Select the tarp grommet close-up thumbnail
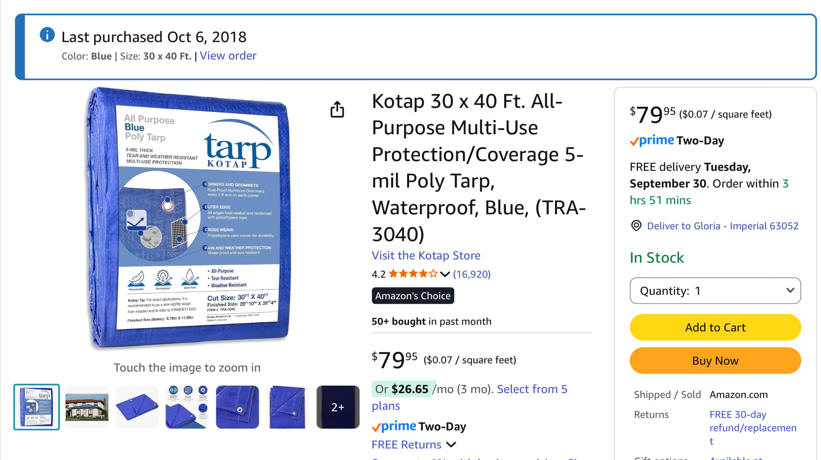 (x=237, y=407)
